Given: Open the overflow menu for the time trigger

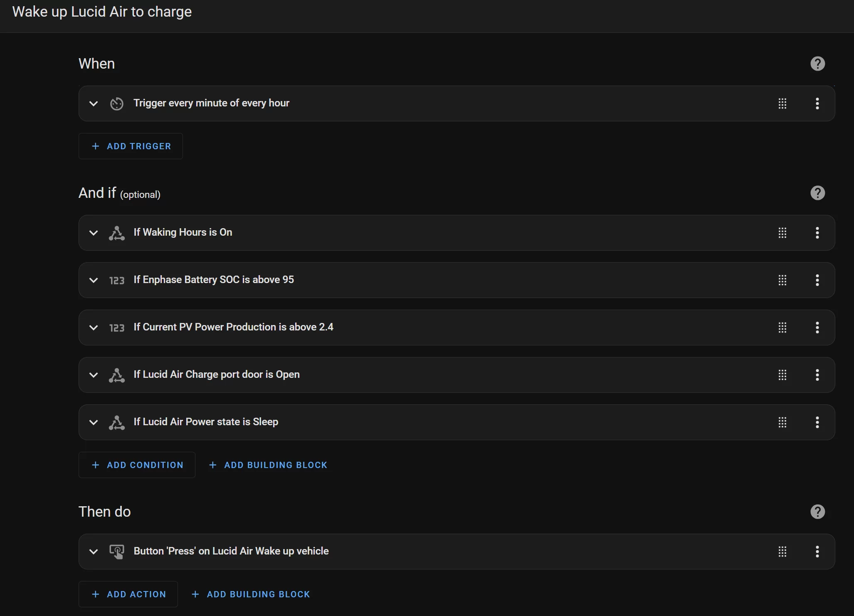Looking at the screenshot, I should (x=817, y=103).
